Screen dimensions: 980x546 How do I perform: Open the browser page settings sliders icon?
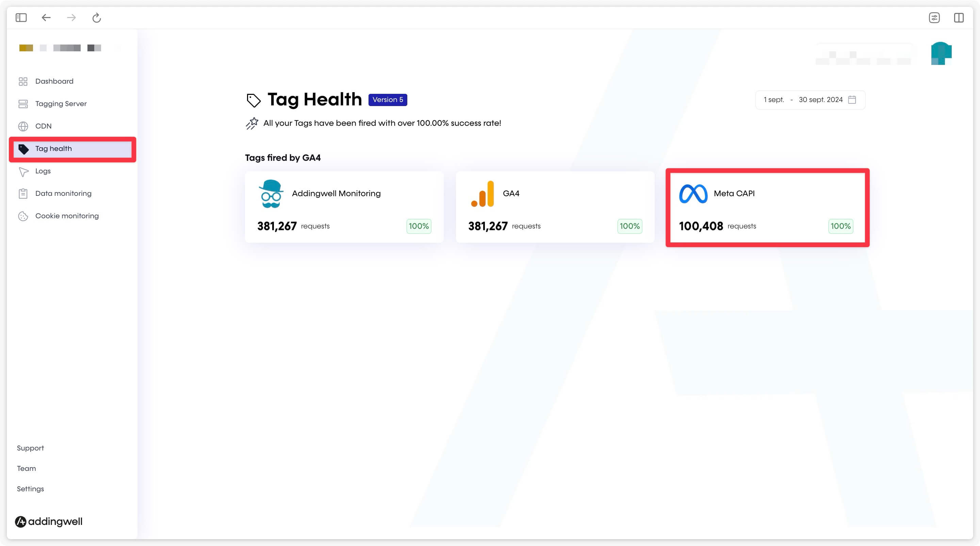click(934, 17)
